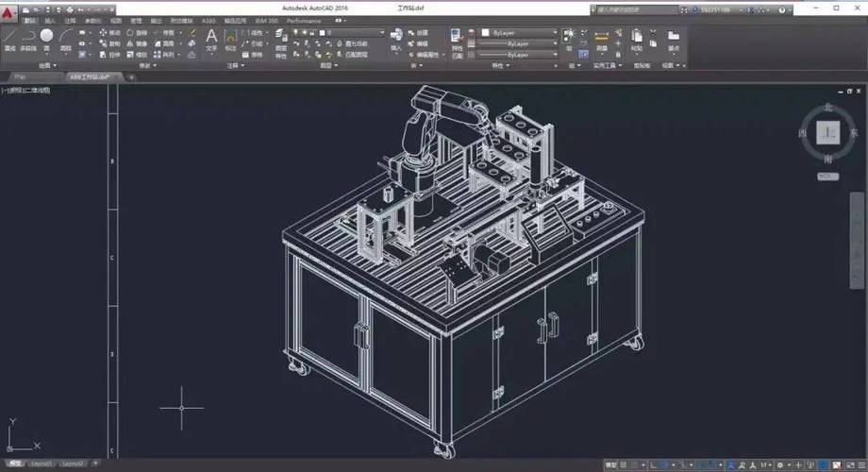Select the Line (直线) draw tool
The image size is (868, 472).
click(x=10, y=40)
